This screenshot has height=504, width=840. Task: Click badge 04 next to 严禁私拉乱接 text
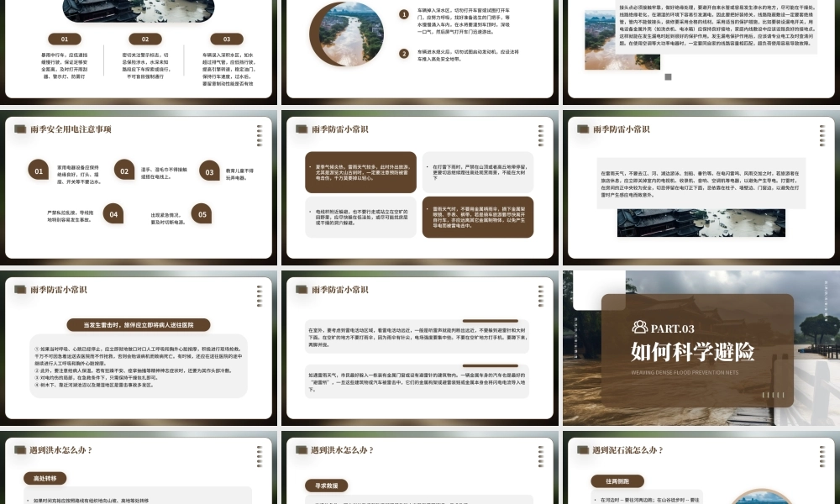click(113, 213)
